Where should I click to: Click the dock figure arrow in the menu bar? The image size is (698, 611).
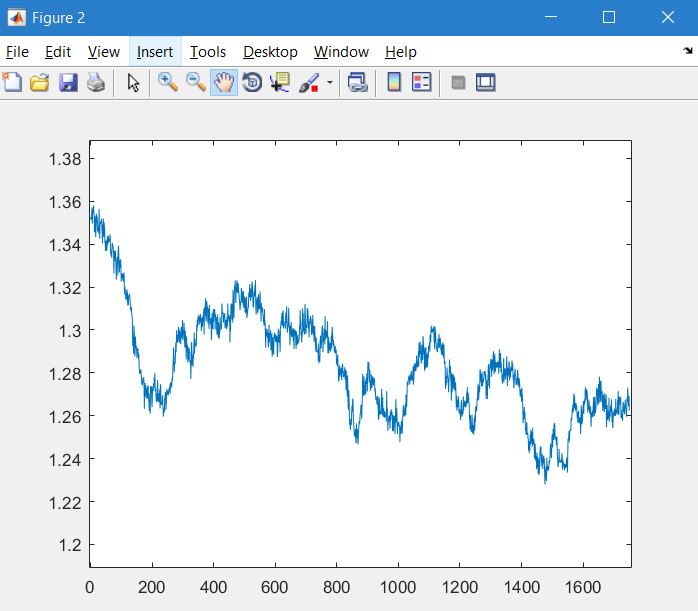click(x=688, y=51)
